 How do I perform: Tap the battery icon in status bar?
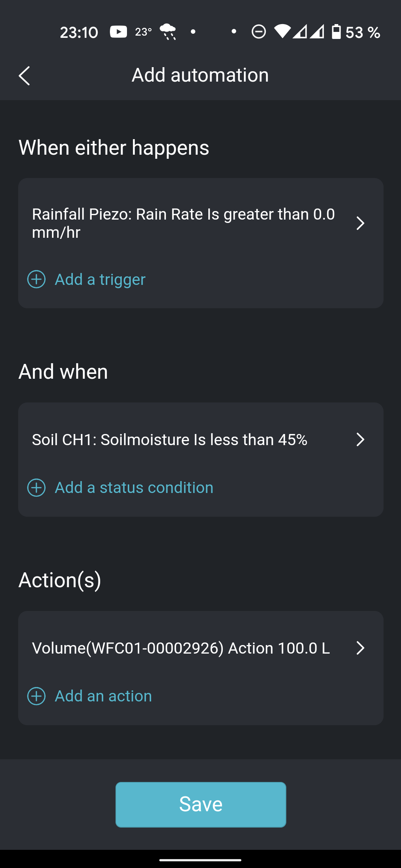(x=336, y=32)
